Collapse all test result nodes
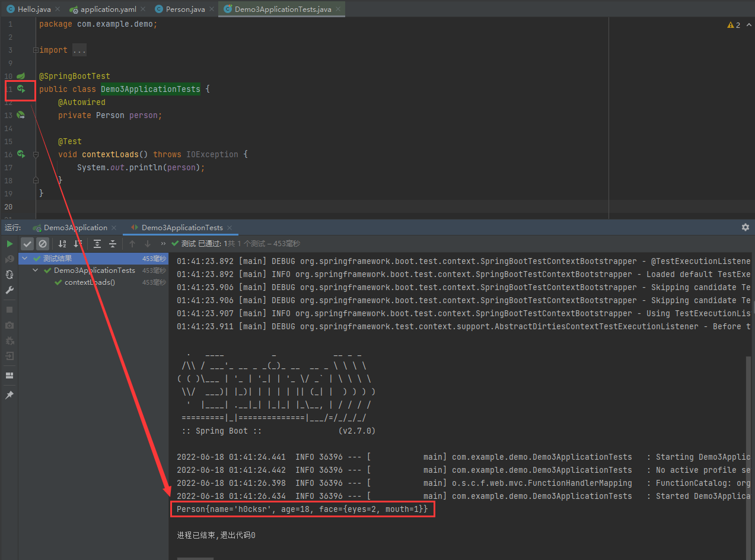The height and width of the screenshot is (560, 755). [x=112, y=244]
